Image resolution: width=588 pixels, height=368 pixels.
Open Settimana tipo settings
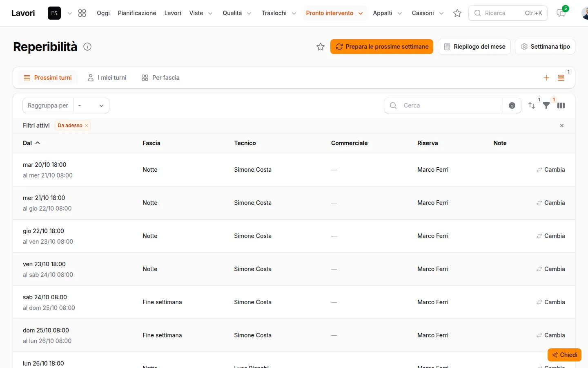545,47
